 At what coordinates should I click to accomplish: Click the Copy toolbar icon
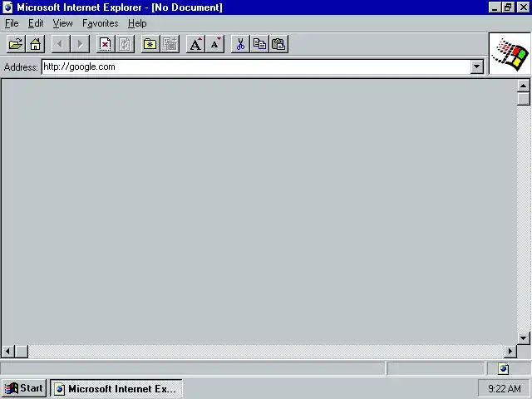pyautogui.click(x=259, y=44)
